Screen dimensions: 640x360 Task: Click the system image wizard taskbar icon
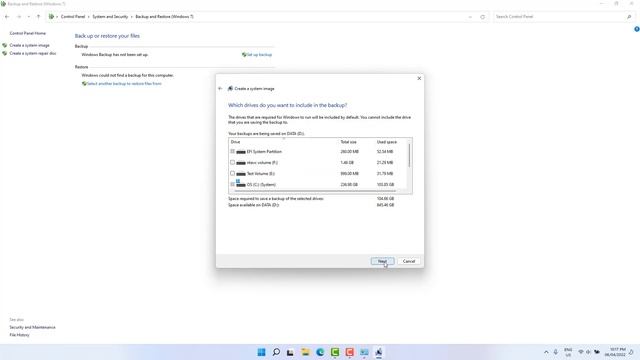(x=379, y=352)
